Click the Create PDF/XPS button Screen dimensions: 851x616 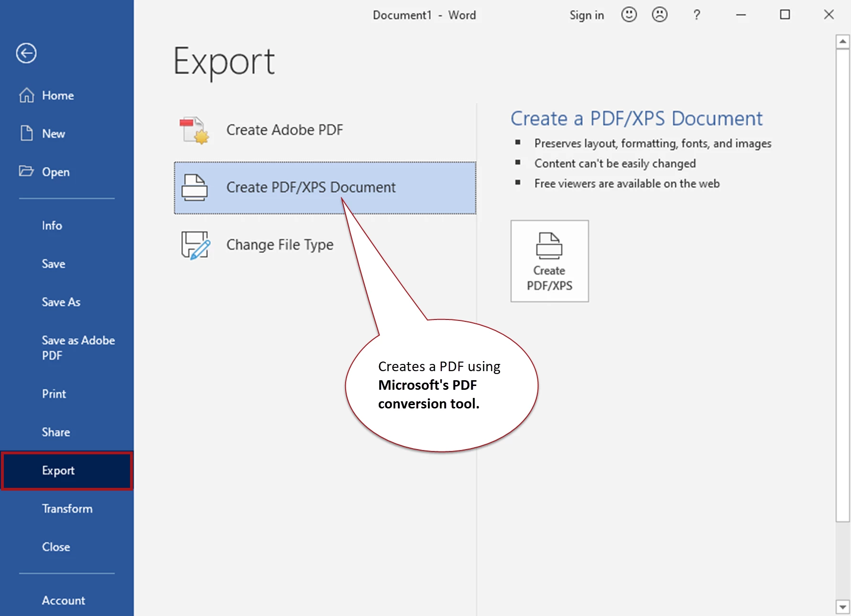click(x=550, y=261)
